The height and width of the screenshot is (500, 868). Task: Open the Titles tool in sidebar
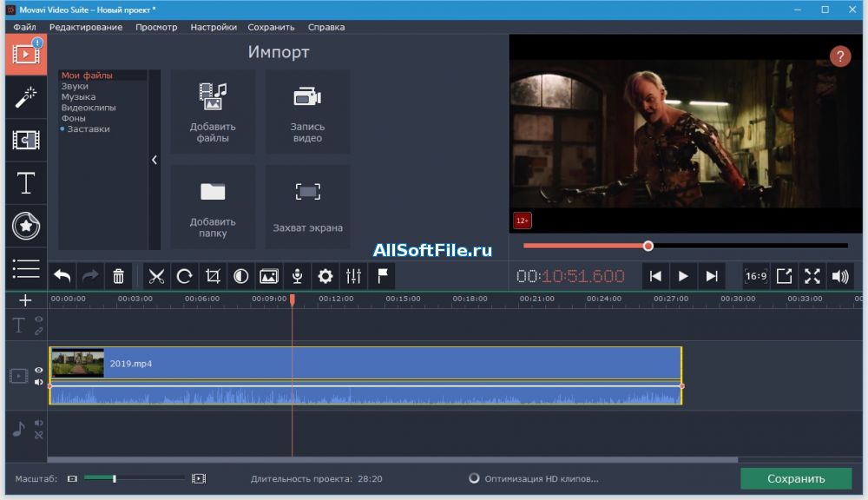(26, 183)
